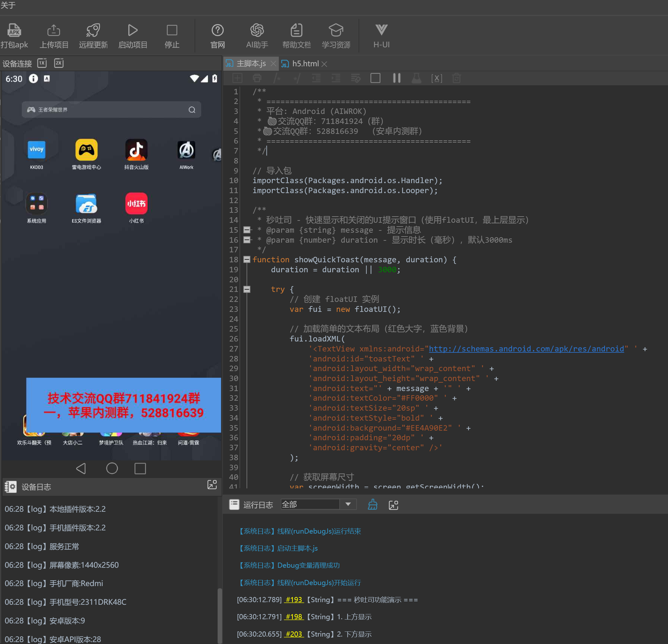Click the #193 log line link
This screenshot has width=668, height=644.
click(x=294, y=600)
